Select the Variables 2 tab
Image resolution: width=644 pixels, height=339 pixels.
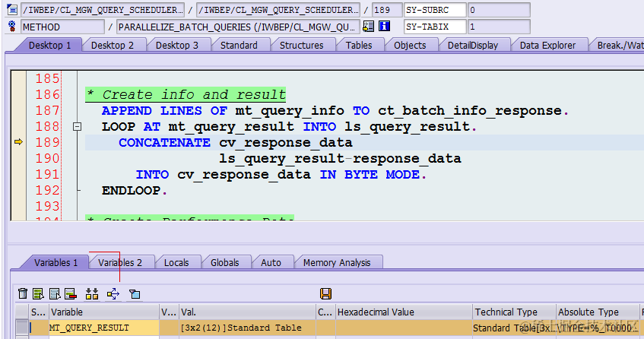pyautogui.click(x=119, y=263)
